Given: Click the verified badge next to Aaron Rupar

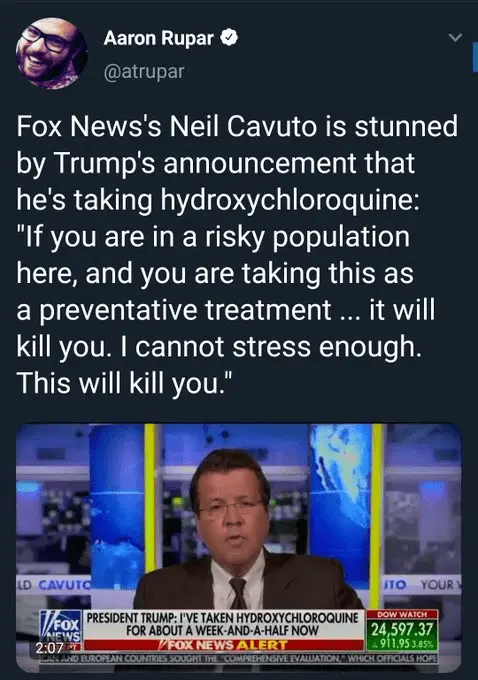Looking at the screenshot, I should pyautogui.click(x=229, y=38).
